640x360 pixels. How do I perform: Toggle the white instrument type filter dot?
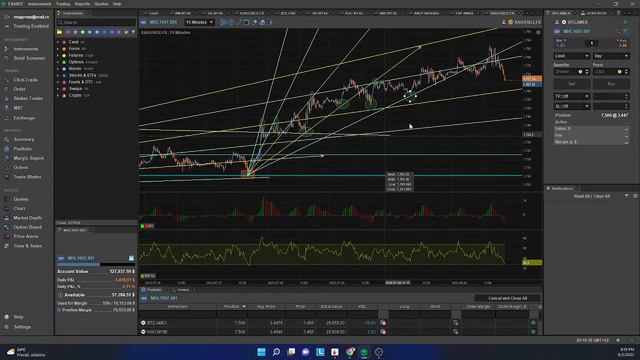click(82, 32)
